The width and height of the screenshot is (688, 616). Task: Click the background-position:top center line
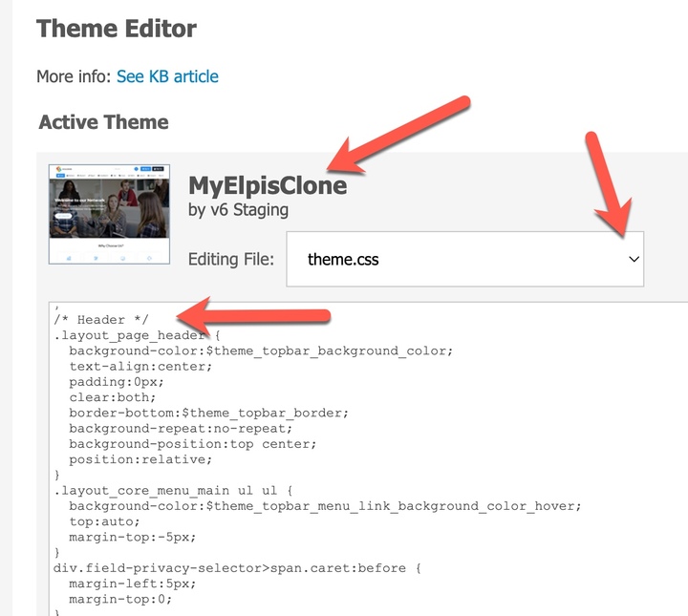point(193,444)
